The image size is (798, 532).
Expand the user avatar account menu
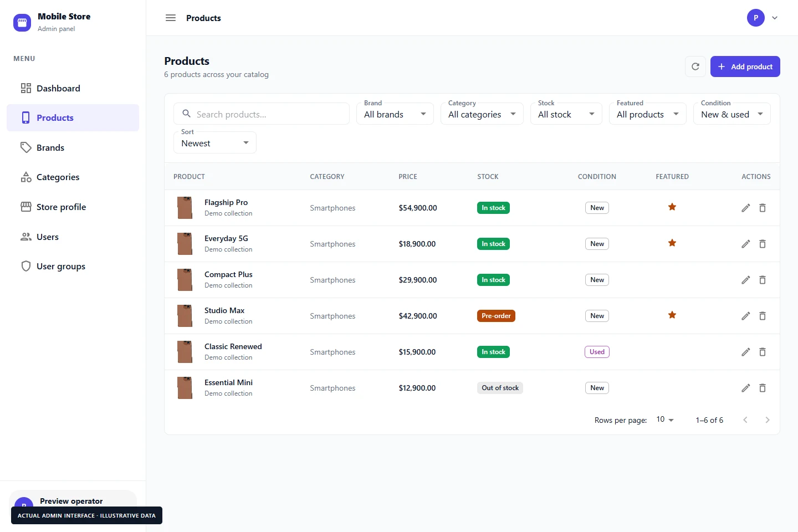click(x=763, y=18)
